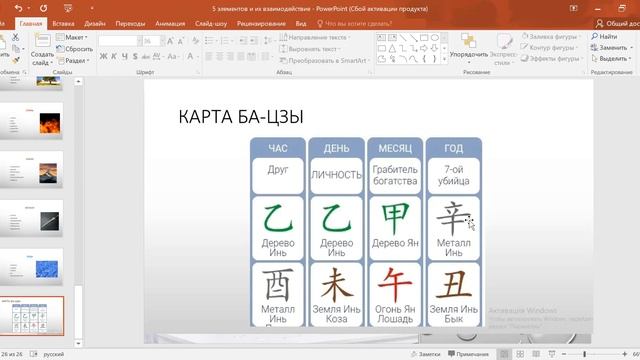The image size is (640, 360).
Task: Click the Arrange (Упорядочить) icon
Action: 469,41
